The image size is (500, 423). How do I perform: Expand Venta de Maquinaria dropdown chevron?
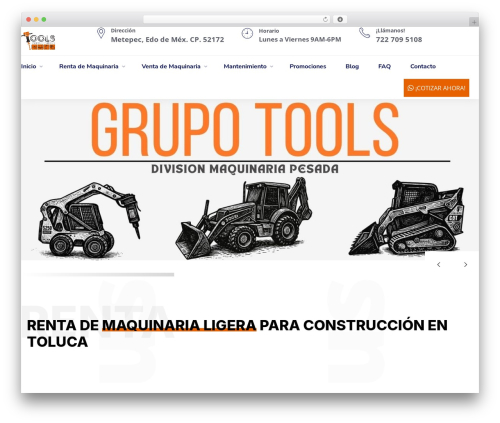tap(205, 67)
